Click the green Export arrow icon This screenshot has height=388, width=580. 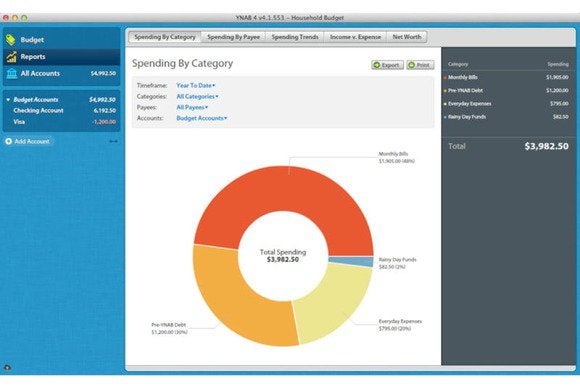[377, 65]
